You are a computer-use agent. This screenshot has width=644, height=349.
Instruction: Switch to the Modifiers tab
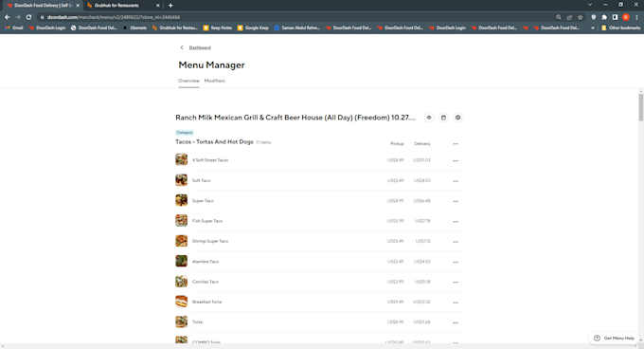click(215, 81)
